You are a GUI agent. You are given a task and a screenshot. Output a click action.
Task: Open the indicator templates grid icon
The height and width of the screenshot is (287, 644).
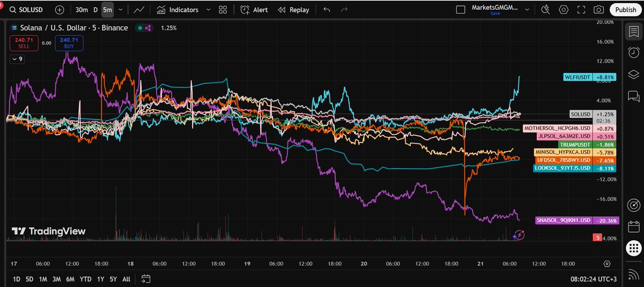click(223, 10)
